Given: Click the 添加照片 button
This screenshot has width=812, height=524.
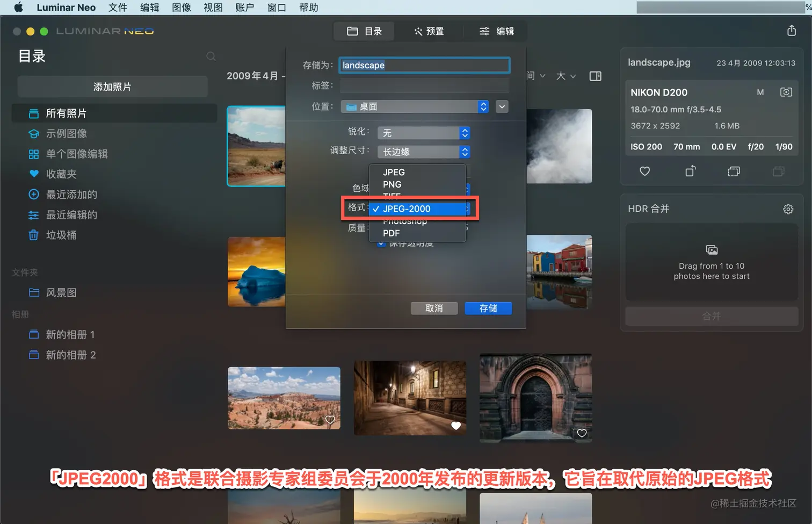Looking at the screenshot, I should tap(112, 87).
